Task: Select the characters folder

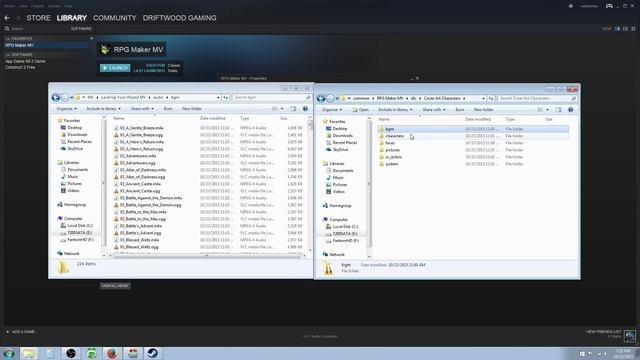Action: click(473, 136)
